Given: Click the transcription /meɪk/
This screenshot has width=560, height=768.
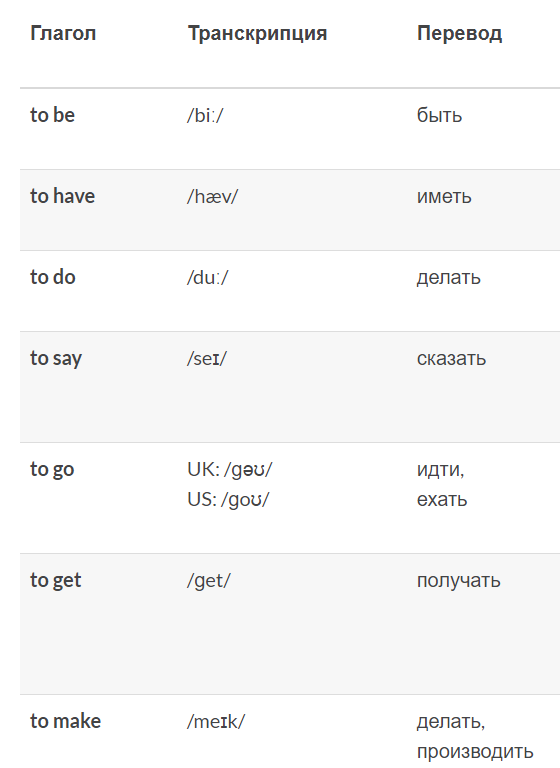Looking at the screenshot, I should [216, 721].
